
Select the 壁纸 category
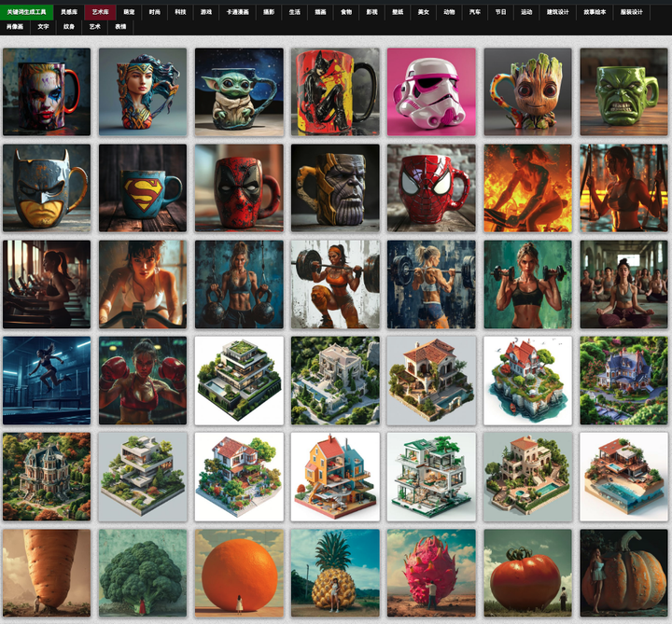tap(398, 12)
